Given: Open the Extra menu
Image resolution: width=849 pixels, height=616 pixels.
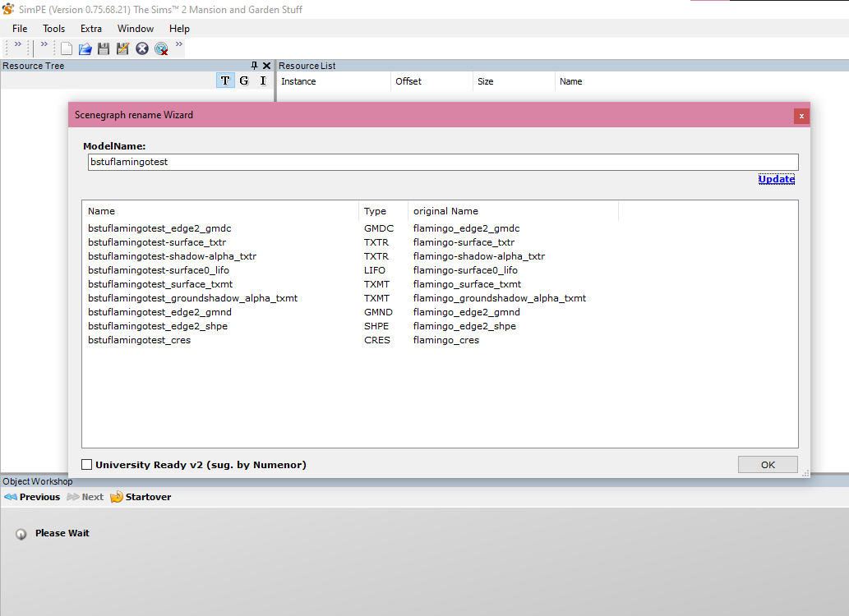Looking at the screenshot, I should (x=90, y=29).
